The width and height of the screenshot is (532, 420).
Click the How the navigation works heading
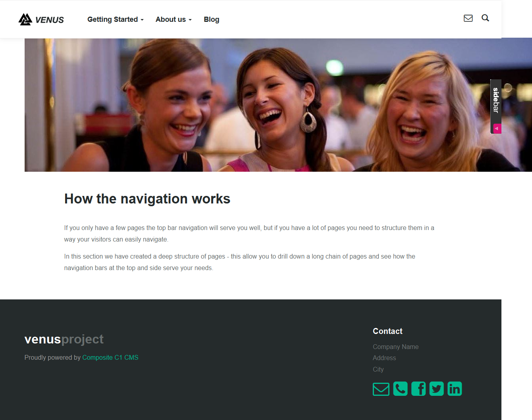(x=147, y=199)
